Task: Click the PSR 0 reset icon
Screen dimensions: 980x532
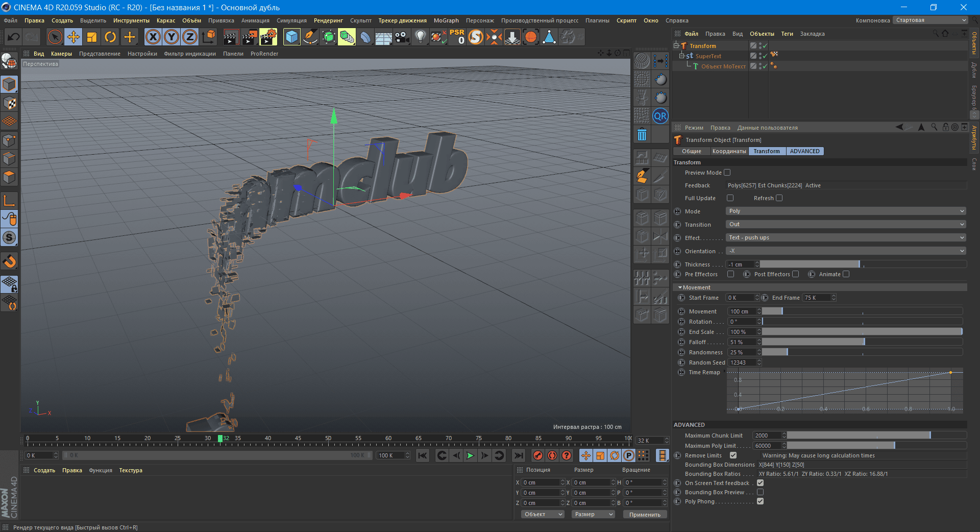Action: tap(457, 37)
